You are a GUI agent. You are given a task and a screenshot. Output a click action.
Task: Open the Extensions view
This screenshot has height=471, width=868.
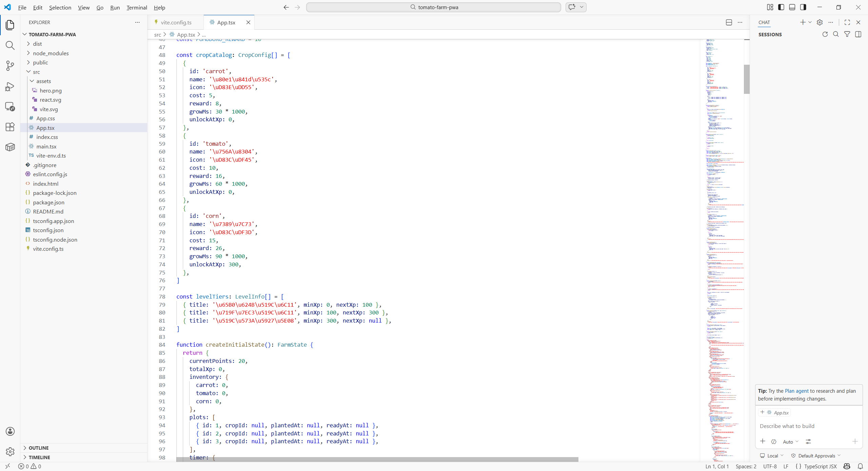(10, 127)
